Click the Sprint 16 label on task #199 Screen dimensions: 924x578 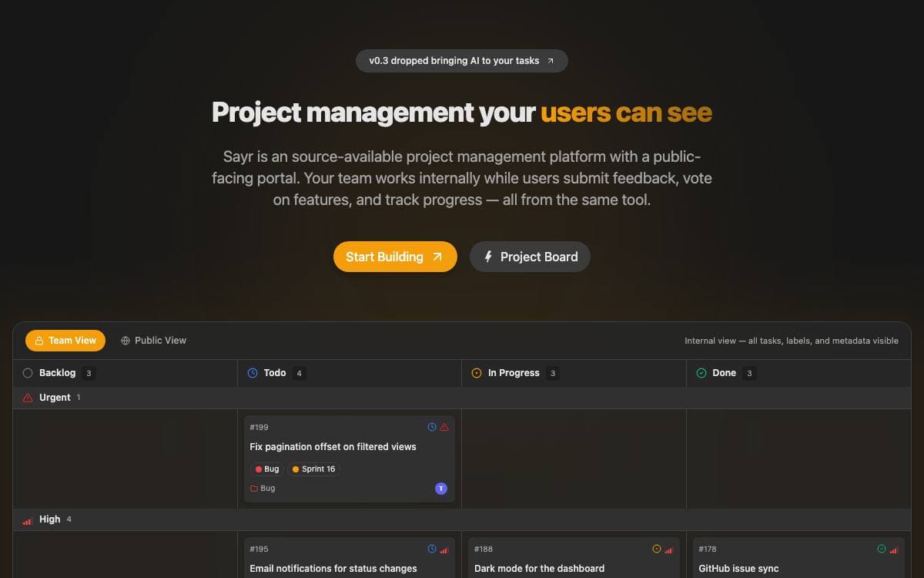tap(313, 469)
